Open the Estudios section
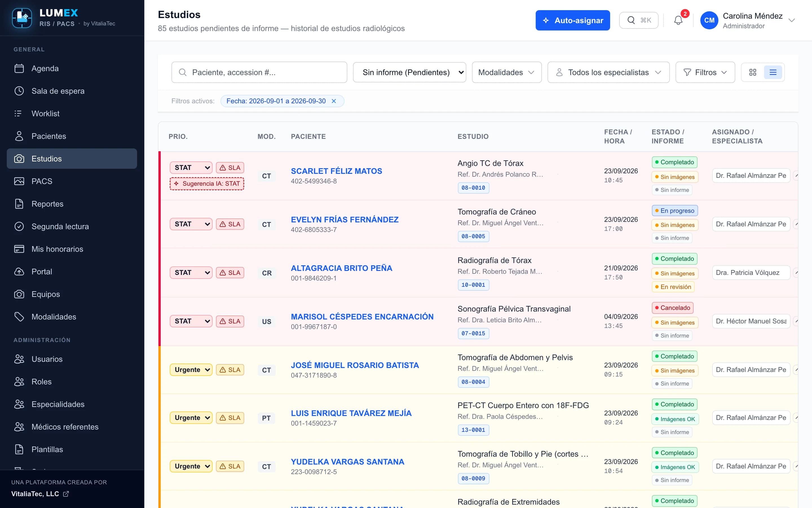 point(72,159)
